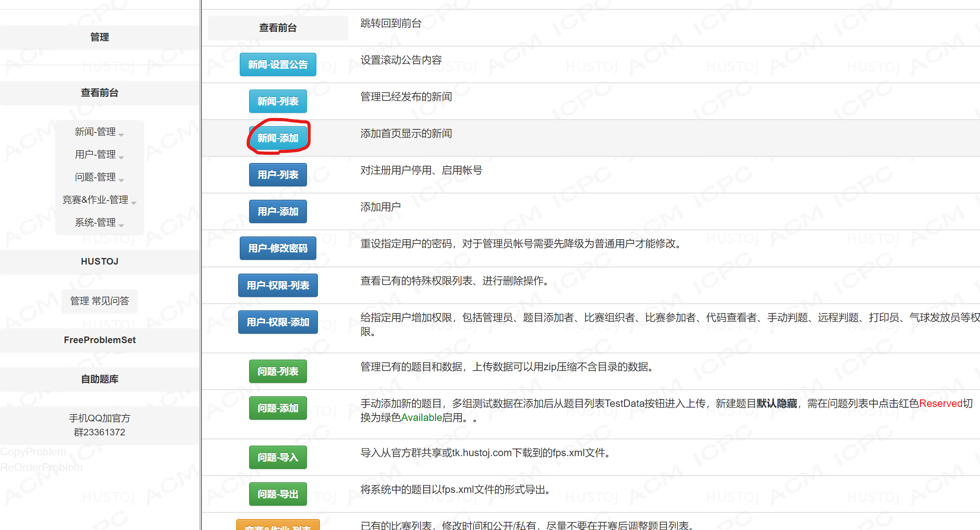Screen dimensions: 980x530
Task: Click the bold text 默认隐藏
Action: [777, 404]
